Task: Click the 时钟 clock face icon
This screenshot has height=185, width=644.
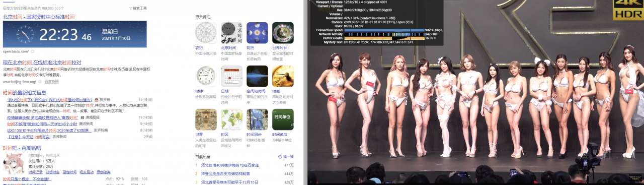Action: 206,76
